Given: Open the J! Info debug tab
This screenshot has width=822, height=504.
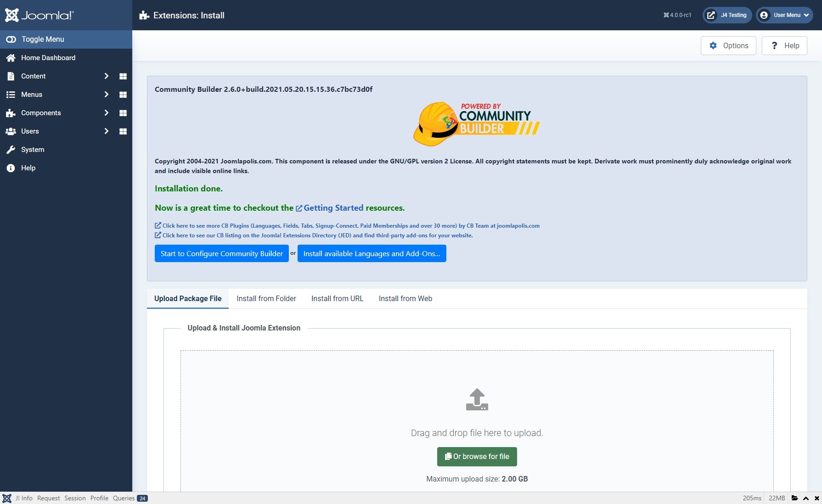Looking at the screenshot, I should (x=24, y=498).
